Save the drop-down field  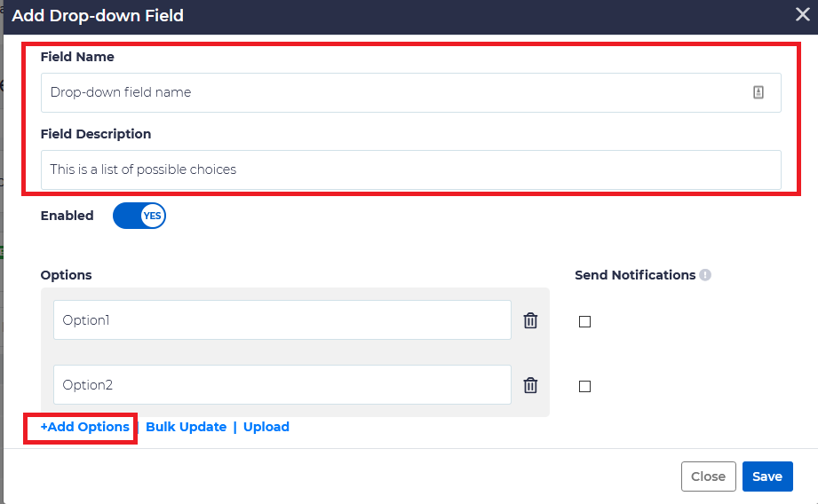pos(766,476)
